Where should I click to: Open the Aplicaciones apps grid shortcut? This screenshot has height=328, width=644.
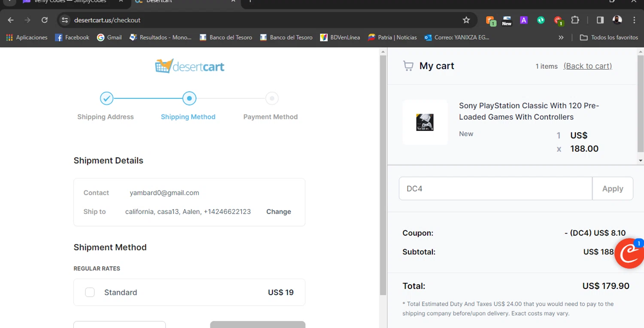coord(27,37)
